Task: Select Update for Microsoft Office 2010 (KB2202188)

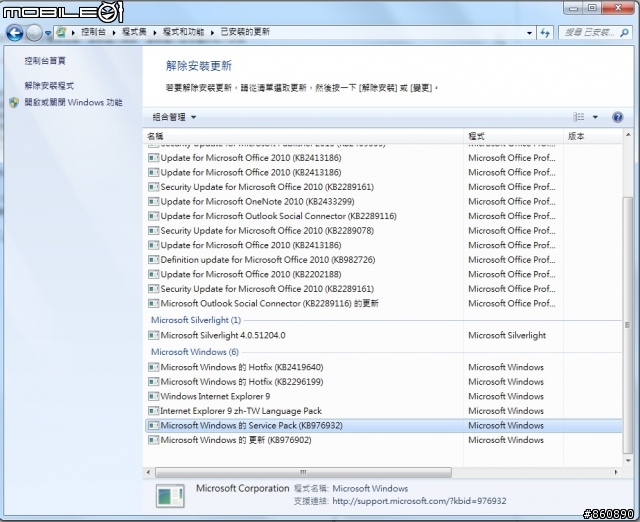Action: point(251,274)
